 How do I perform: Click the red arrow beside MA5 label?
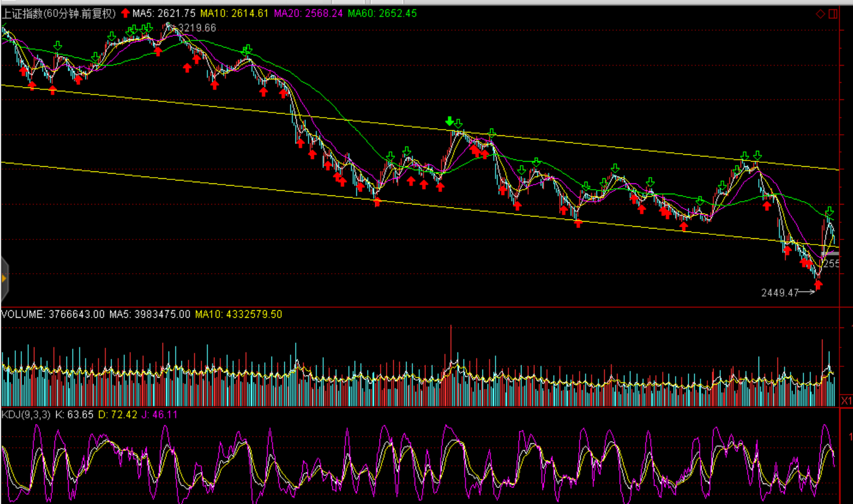coord(125,13)
